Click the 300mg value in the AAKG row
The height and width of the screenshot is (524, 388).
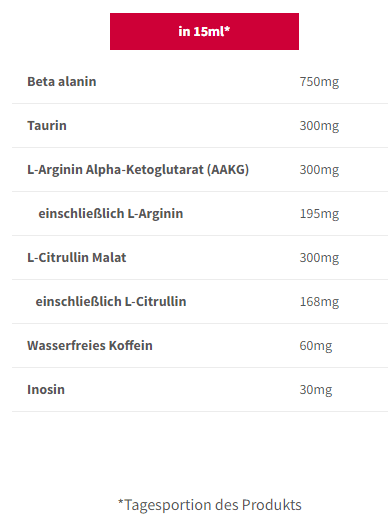(x=319, y=170)
